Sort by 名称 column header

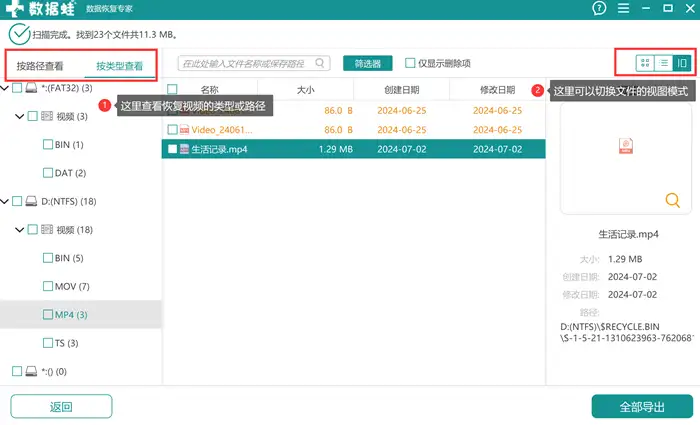pyautogui.click(x=209, y=90)
